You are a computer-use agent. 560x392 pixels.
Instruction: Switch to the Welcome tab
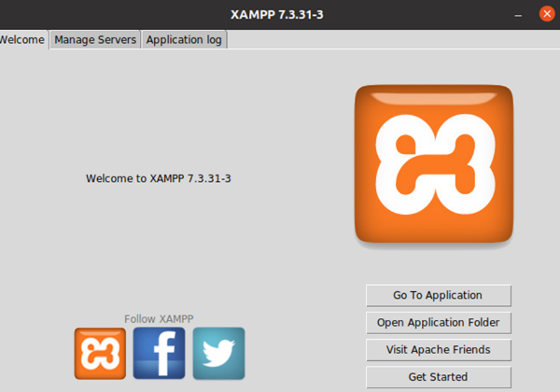23,39
